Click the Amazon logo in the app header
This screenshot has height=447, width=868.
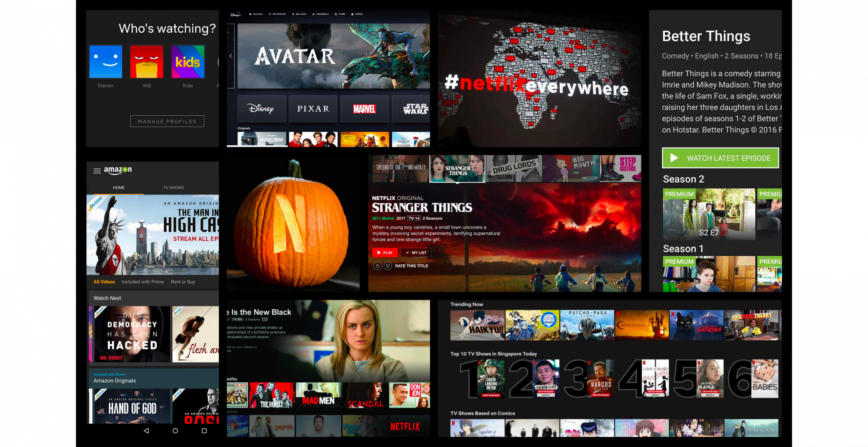118,170
